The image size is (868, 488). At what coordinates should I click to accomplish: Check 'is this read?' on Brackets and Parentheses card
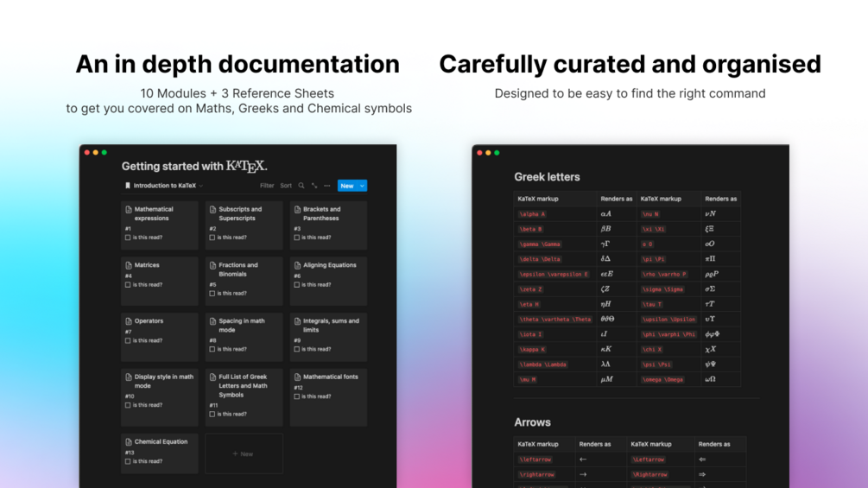tap(297, 238)
